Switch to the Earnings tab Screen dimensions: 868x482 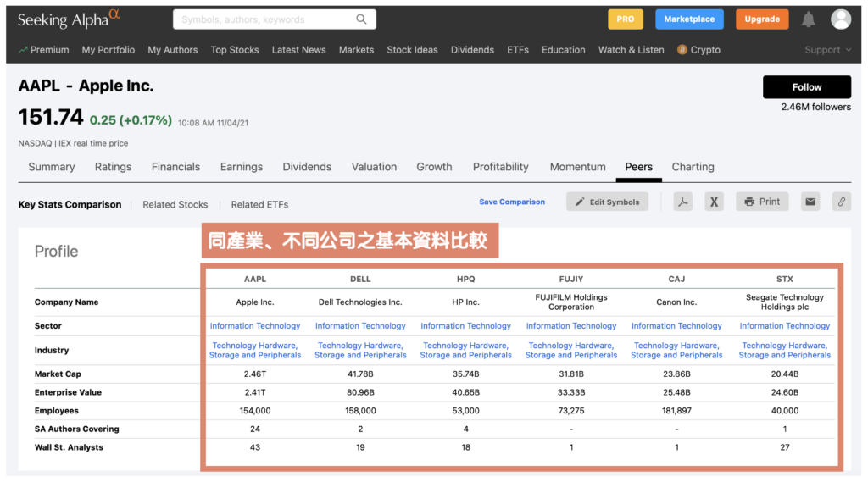tap(242, 167)
